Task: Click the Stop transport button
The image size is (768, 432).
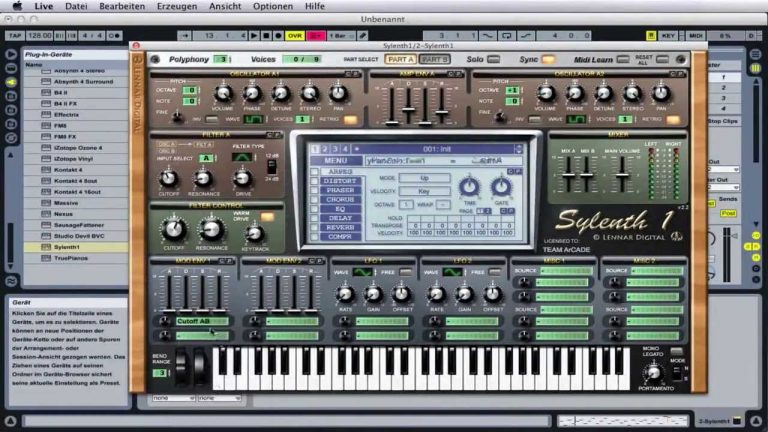Action: pos(266,36)
